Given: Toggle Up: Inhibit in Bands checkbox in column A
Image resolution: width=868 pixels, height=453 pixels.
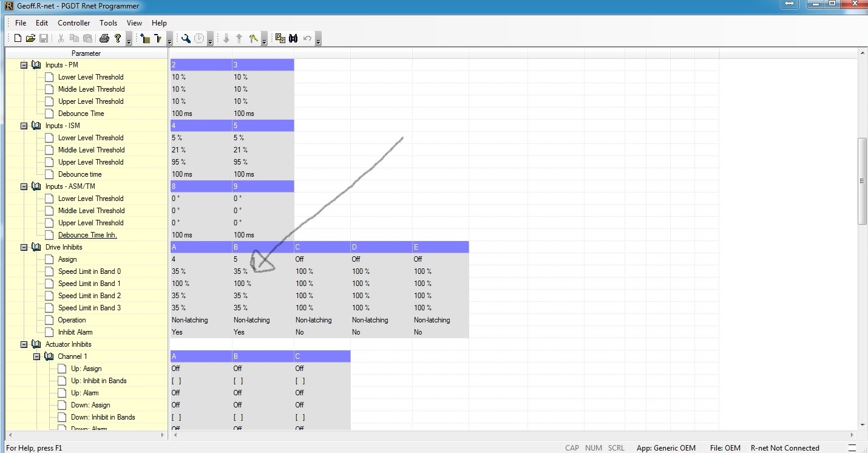Looking at the screenshot, I should 176,381.
